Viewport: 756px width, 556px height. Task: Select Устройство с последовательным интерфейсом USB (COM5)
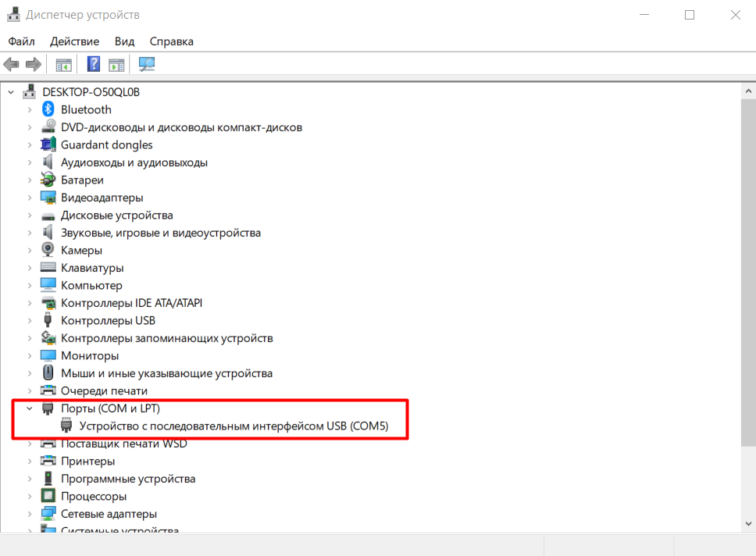pyautogui.click(x=234, y=426)
